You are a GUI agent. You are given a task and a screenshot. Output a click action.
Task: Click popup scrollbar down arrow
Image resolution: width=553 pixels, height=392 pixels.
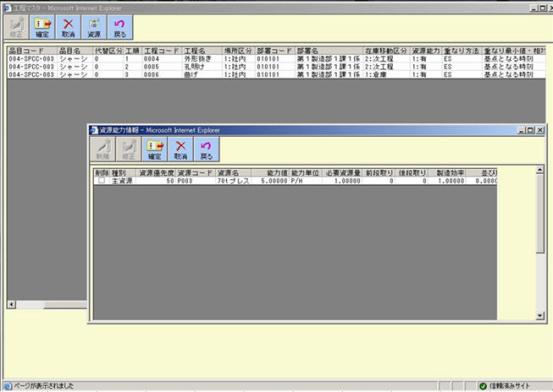coord(540,316)
